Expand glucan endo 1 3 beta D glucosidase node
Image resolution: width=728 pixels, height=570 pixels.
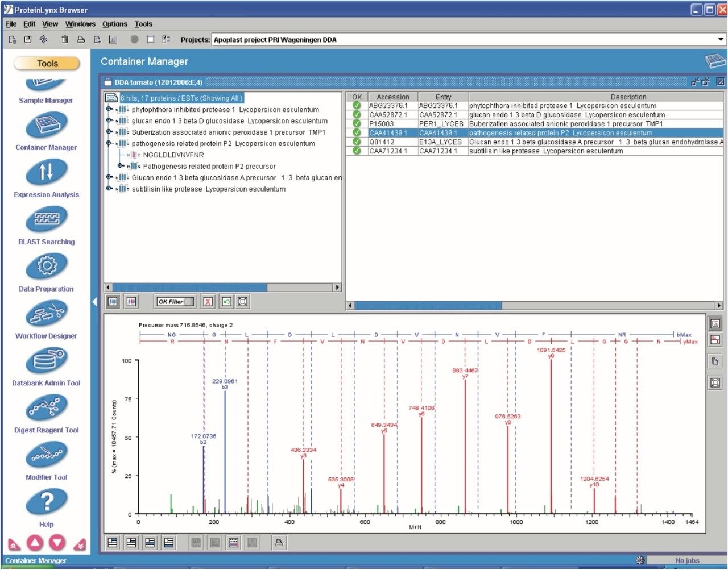pyautogui.click(x=109, y=120)
